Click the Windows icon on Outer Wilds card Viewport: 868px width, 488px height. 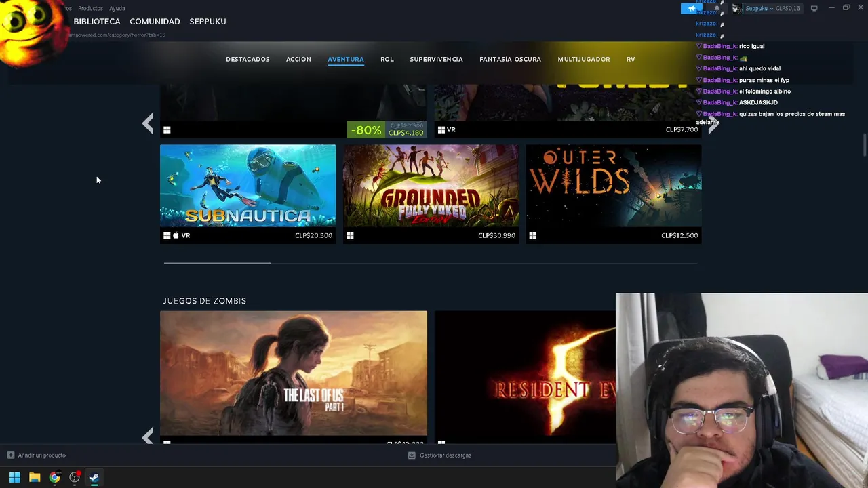pyautogui.click(x=533, y=236)
